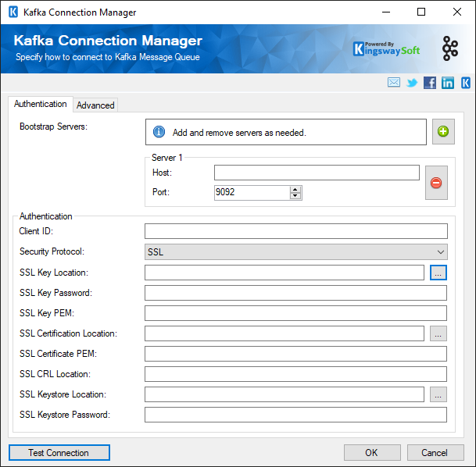Click the Test Connection button
Screen dimensions: 476x467
59,453
